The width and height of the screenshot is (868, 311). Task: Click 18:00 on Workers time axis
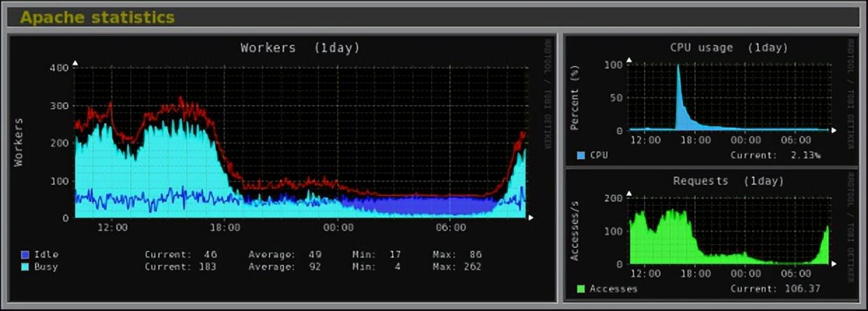point(225,228)
